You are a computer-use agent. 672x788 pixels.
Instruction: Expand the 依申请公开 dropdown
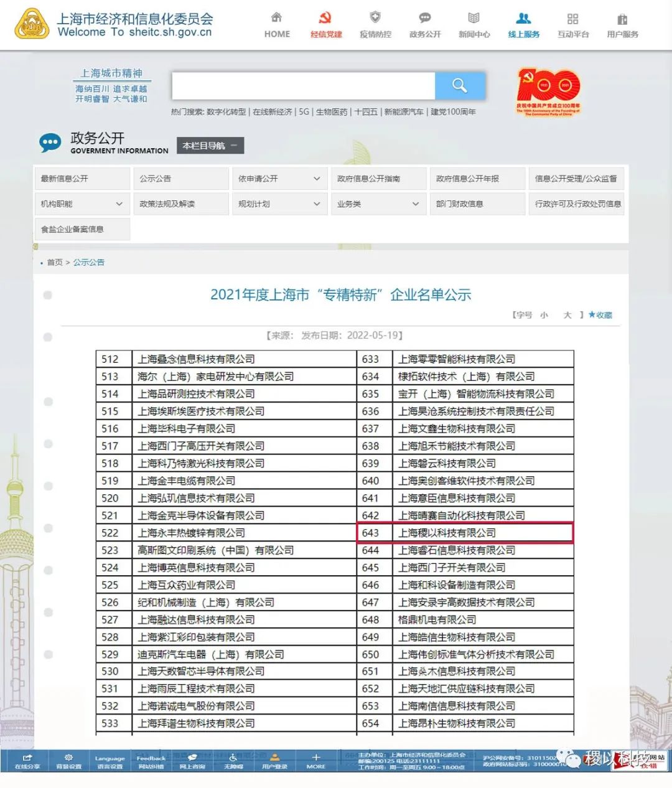coord(279,179)
